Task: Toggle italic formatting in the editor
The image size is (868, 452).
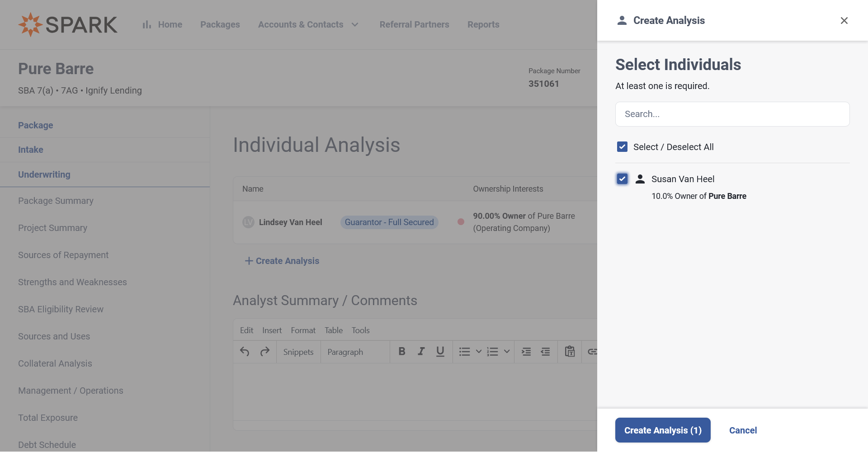Action: (x=421, y=352)
